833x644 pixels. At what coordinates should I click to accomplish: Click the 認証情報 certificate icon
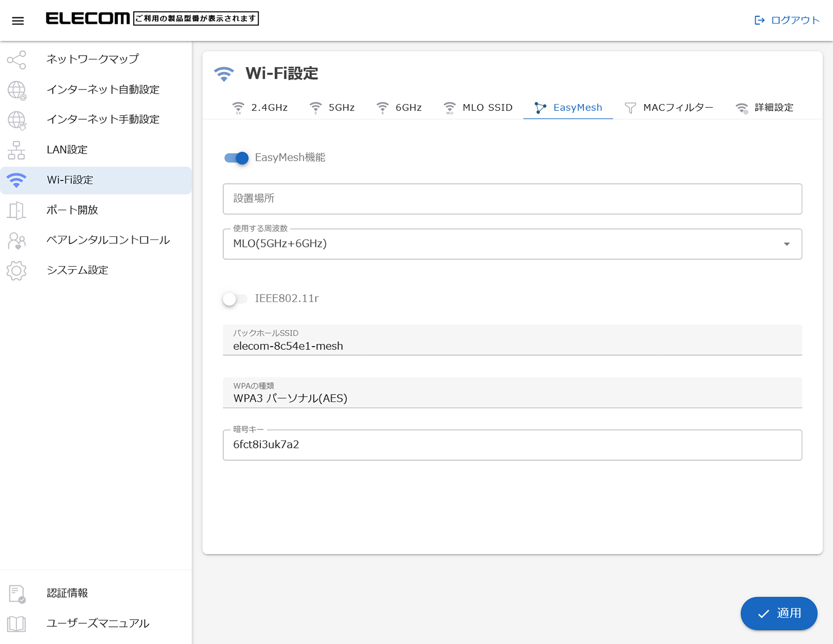17,594
